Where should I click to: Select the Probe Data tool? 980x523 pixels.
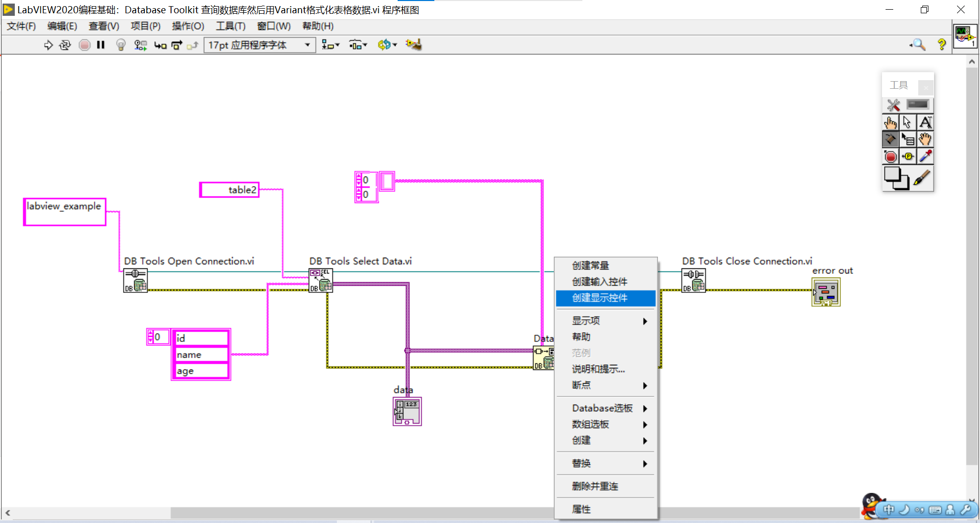(908, 157)
